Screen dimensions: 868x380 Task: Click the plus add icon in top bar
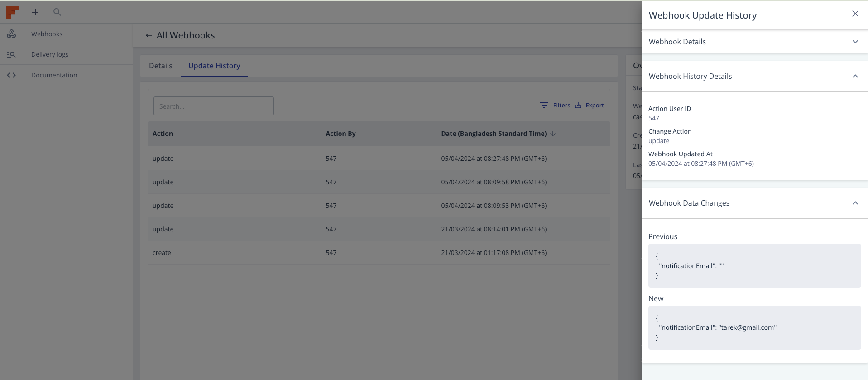(x=35, y=12)
